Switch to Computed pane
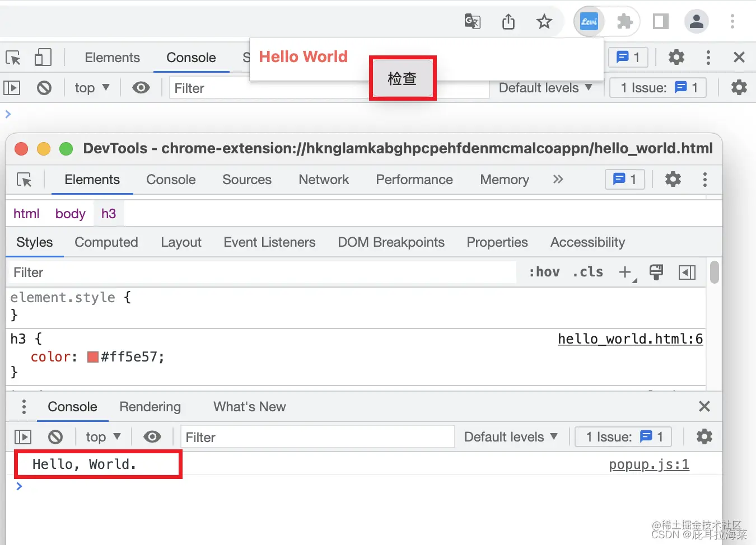The image size is (756, 545). coord(106,242)
